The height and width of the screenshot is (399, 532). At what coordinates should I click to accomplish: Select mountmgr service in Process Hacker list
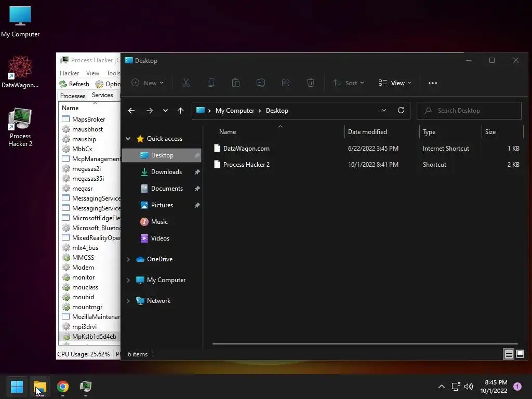[89, 307]
